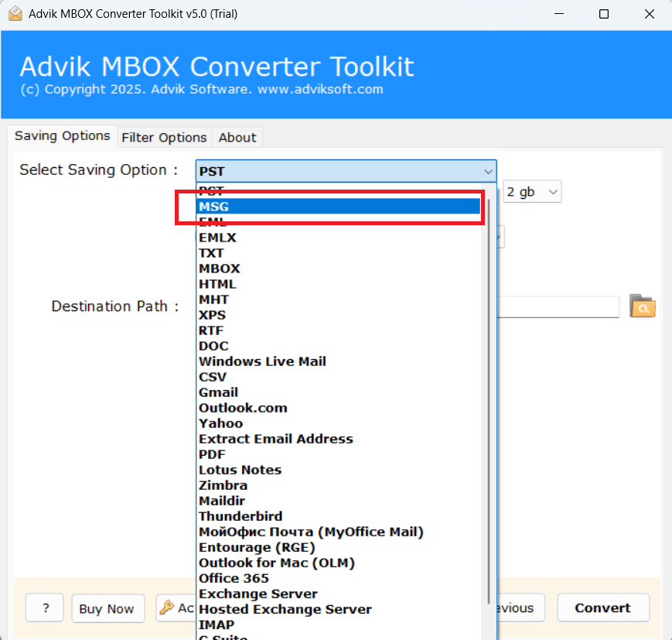The height and width of the screenshot is (640, 672).
Task: Click the partially hidden Previous button
Action: (x=520, y=607)
